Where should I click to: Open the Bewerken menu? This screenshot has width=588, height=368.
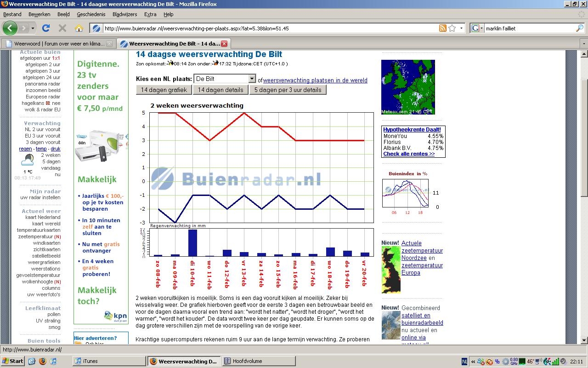[x=40, y=14]
